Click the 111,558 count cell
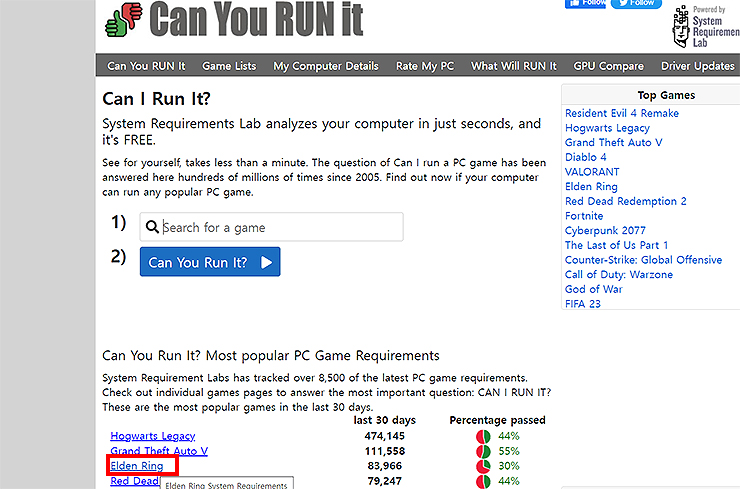Screen dimensions: 740x489 385,451
